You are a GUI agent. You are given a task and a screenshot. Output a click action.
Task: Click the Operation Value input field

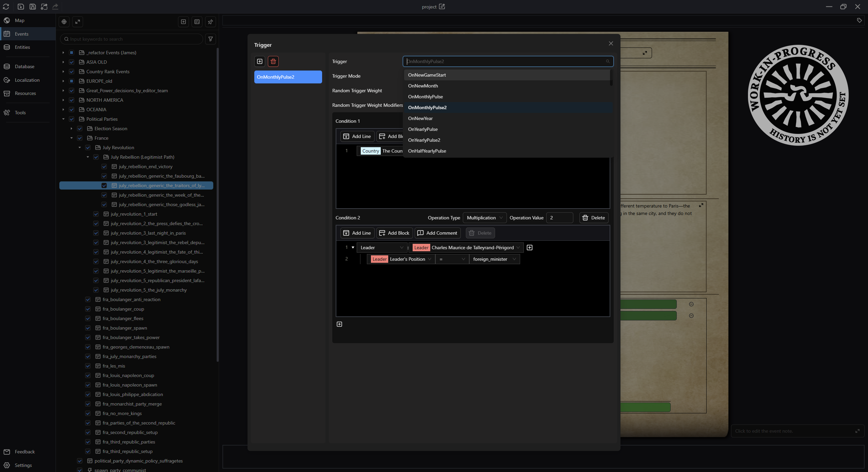[560, 218]
